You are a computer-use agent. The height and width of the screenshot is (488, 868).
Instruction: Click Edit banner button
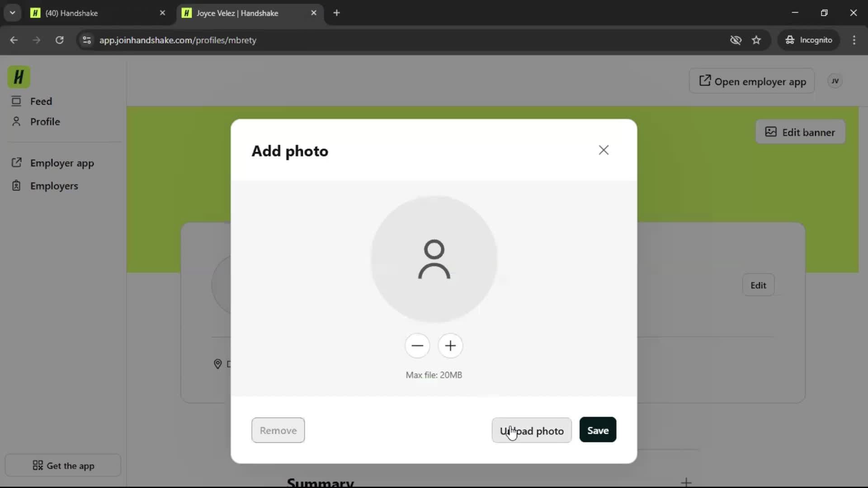tap(800, 132)
